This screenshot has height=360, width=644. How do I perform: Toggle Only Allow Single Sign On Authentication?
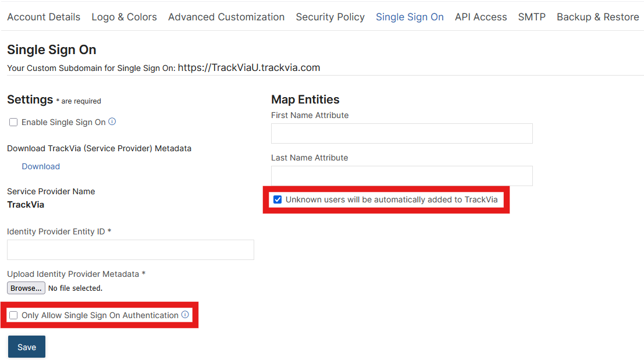click(x=13, y=315)
